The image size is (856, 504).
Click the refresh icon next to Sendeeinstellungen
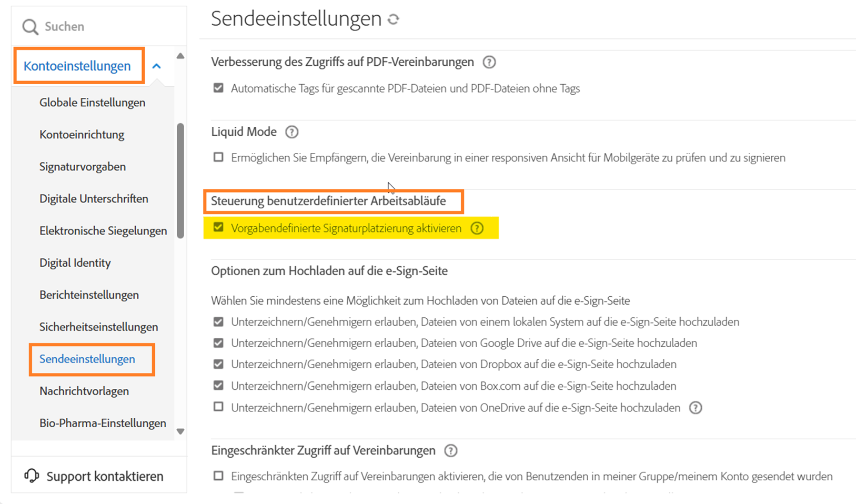tap(394, 19)
